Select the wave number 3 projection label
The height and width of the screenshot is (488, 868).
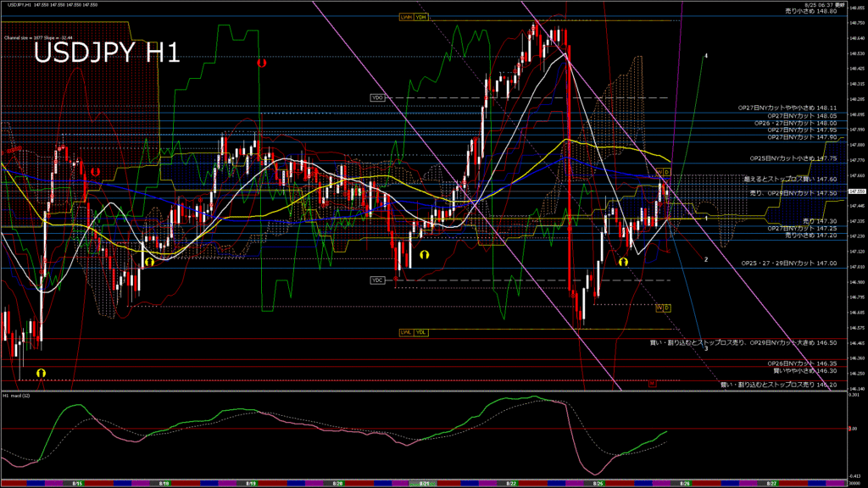(706, 348)
